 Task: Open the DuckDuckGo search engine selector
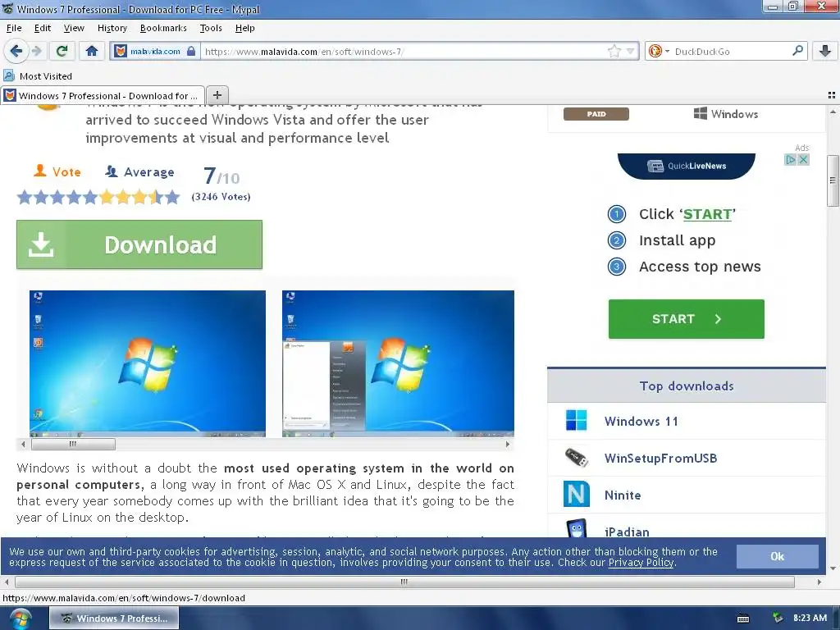click(x=659, y=51)
